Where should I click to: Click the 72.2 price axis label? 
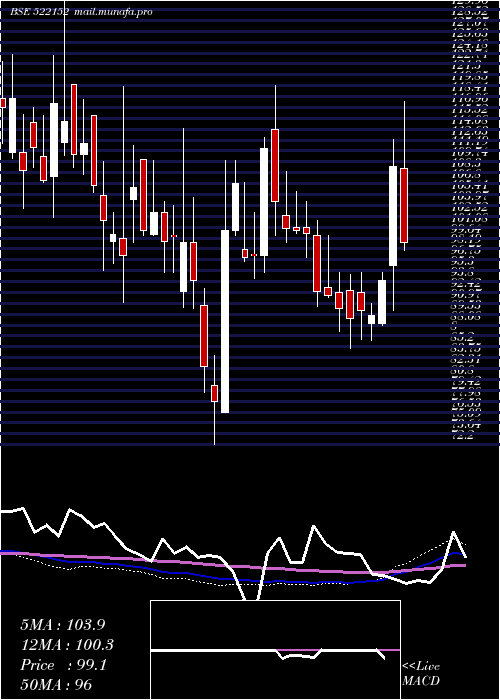(462, 436)
